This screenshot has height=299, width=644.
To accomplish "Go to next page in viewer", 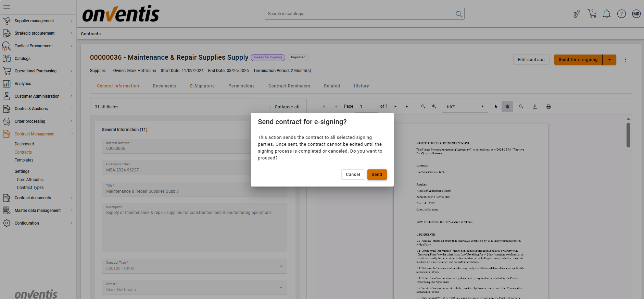I will pyautogui.click(x=395, y=107).
